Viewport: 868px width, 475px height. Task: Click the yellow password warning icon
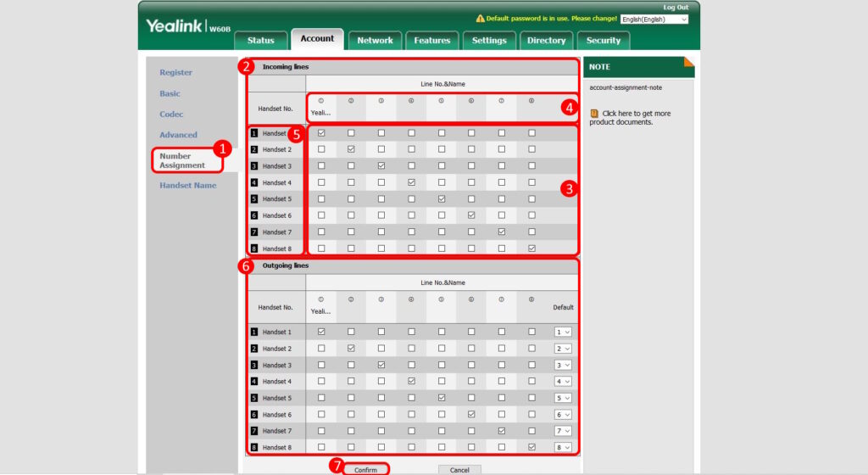(480, 19)
